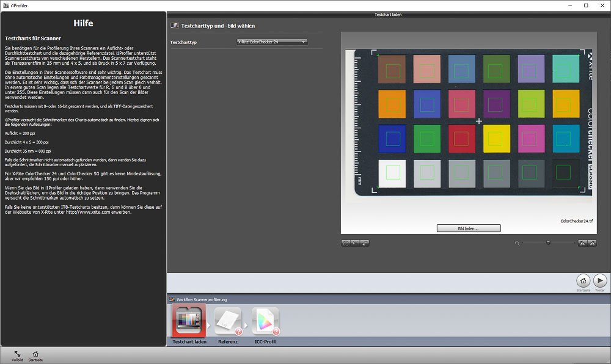
Task: Click the i1Profiler application icon in the title bar
Action: coord(6,5)
